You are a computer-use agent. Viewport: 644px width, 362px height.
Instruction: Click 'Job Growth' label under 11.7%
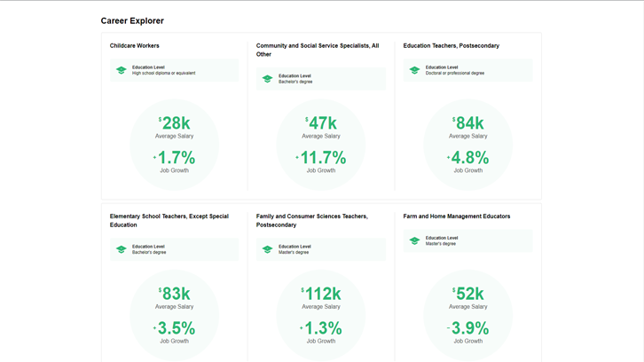coord(321,170)
